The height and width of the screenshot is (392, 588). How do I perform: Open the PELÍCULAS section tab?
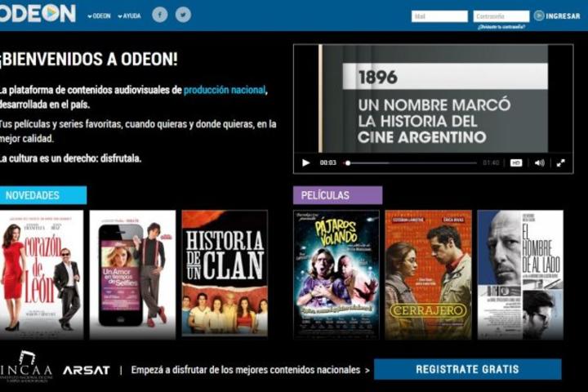(x=337, y=195)
